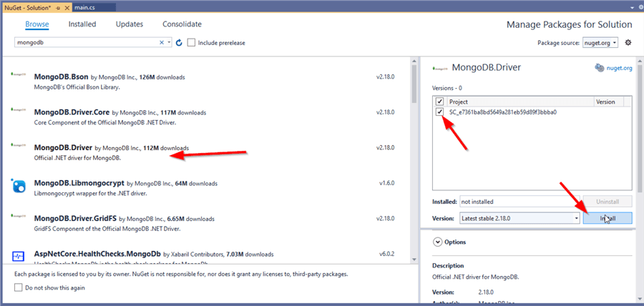644x306 pixels.
Task: Click the SC_e7361ba8bd5649a281eb59d89f3bbba0 project row
Action: point(532,112)
